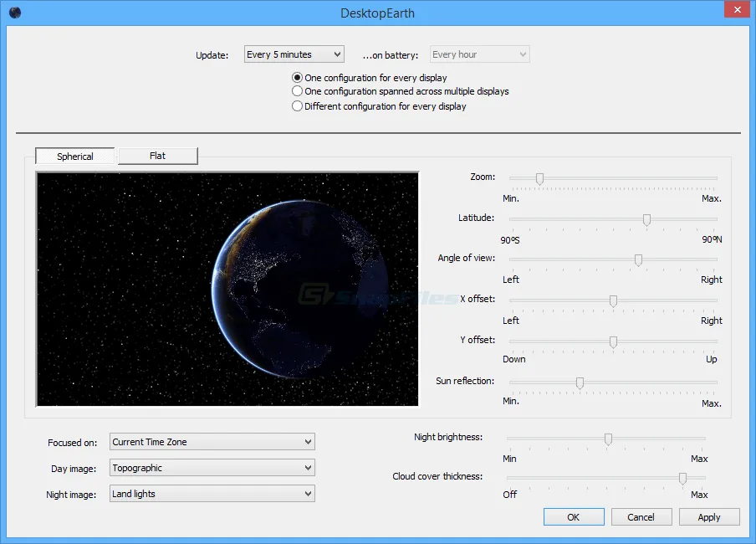Click the Latitude slider thumb
This screenshot has height=544, width=756.
tap(646, 220)
